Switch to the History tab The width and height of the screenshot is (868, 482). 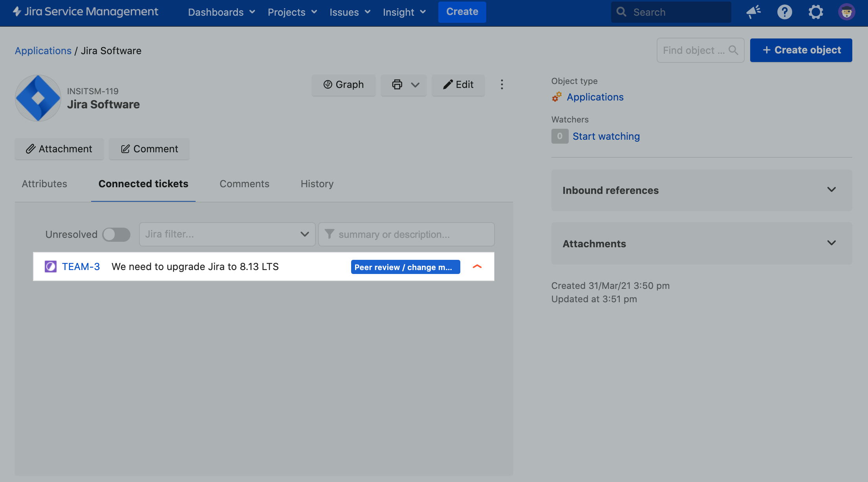[317, 184]
